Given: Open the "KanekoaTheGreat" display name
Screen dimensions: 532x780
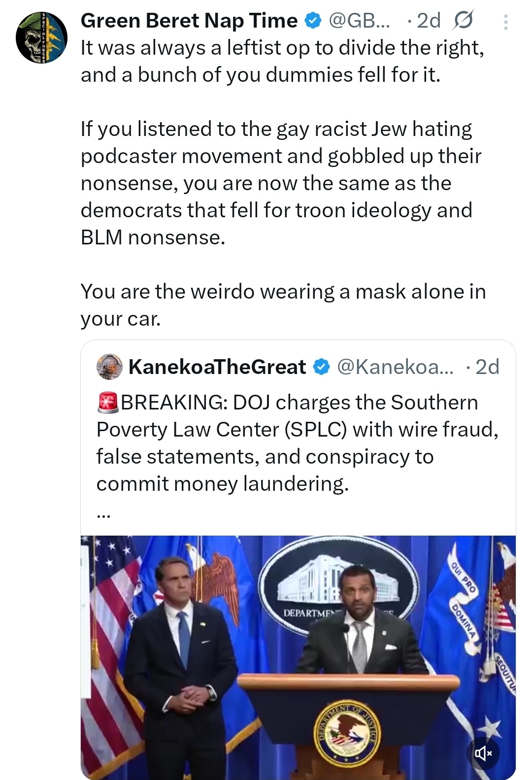Looking at the screenshot, I should click(x=217, y=367).
